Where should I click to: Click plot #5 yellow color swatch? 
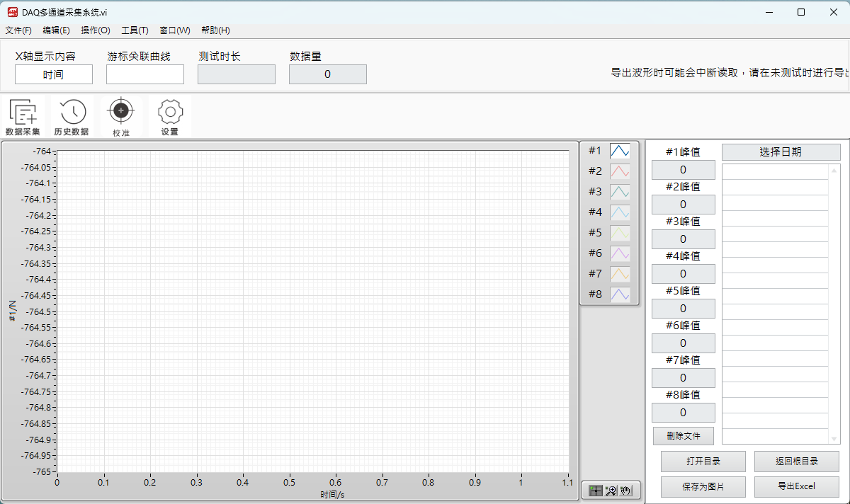pos(620,233)
